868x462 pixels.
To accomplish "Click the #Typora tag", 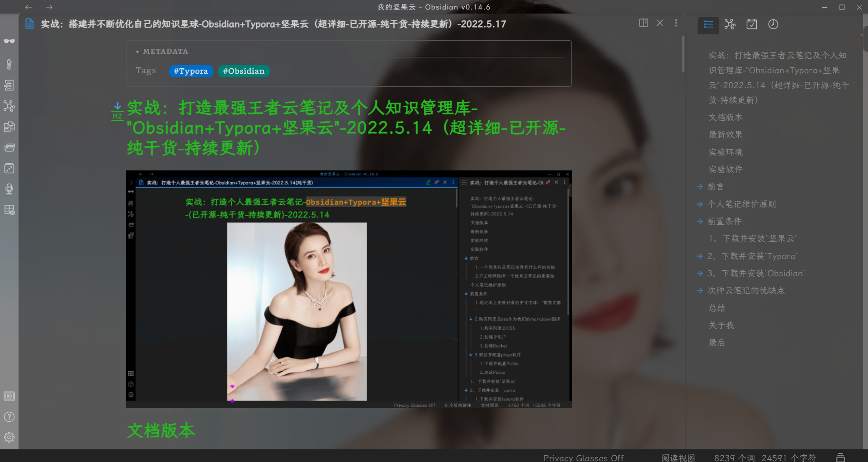I will click(x=191, y=71).
